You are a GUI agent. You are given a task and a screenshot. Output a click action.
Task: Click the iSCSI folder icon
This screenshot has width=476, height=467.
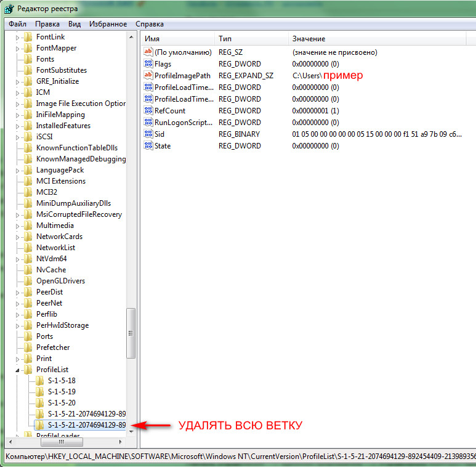tap(28, 137)
